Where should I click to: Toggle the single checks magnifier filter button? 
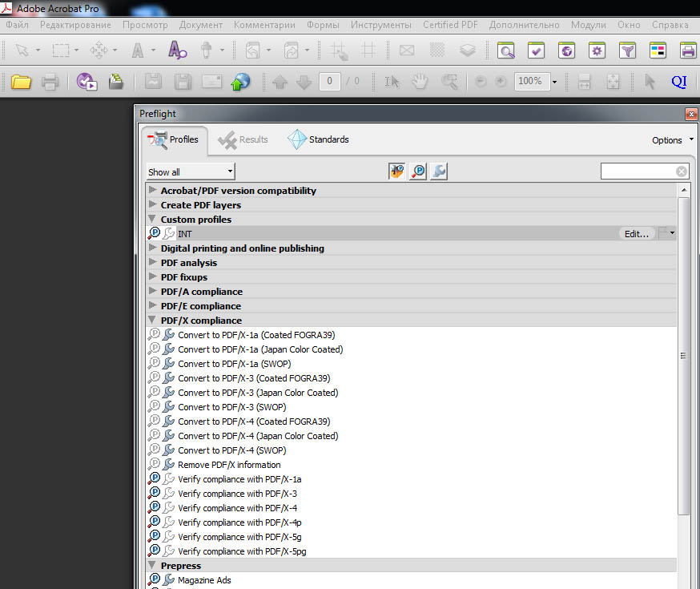418,171
